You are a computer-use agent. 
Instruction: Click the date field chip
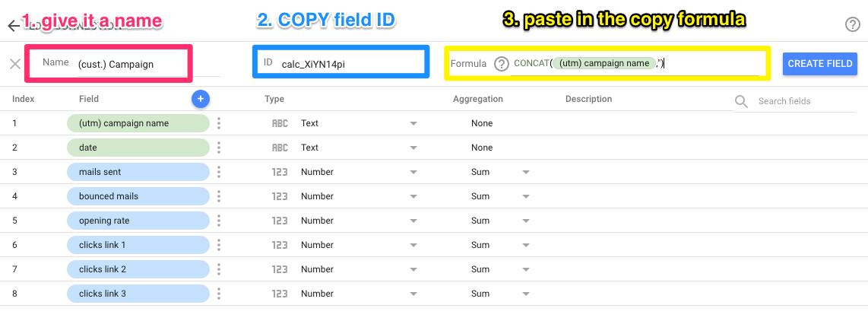(x=138, y=148)
